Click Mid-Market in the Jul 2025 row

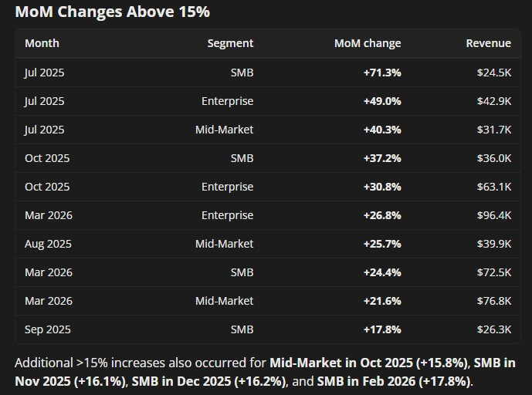[224, 130]
